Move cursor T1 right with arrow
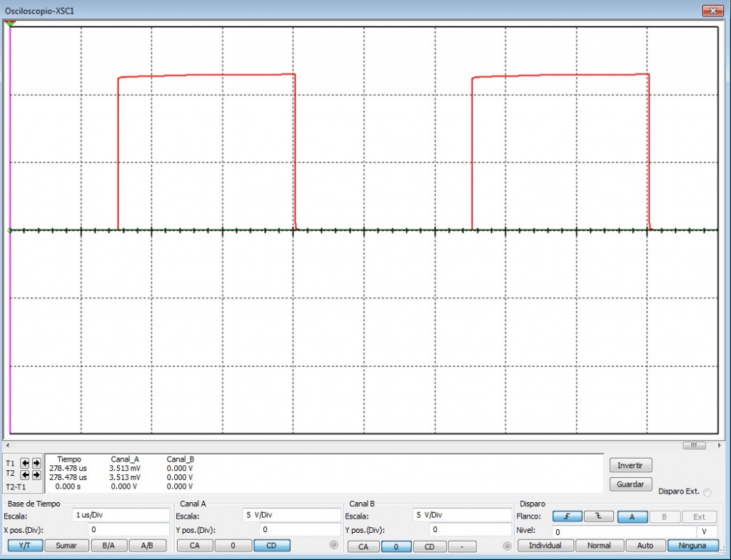Screen dimensions: 731x560 click(x=36, y=463)
